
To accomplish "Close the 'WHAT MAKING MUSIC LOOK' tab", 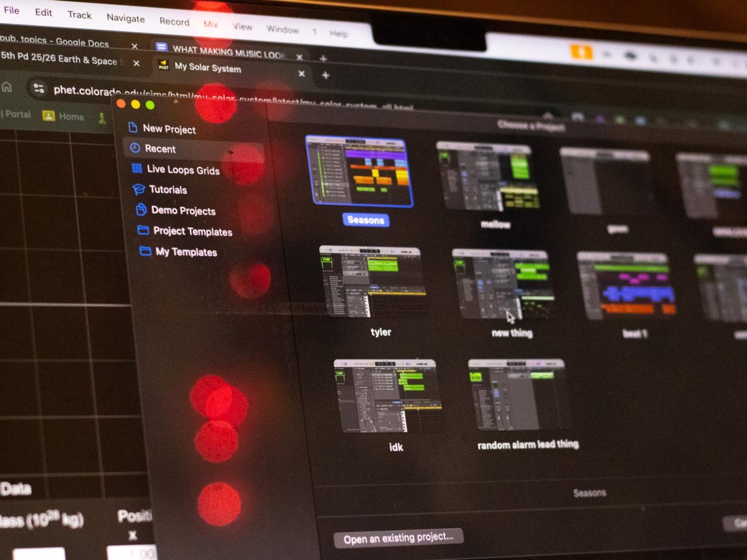I will point(299,57).
